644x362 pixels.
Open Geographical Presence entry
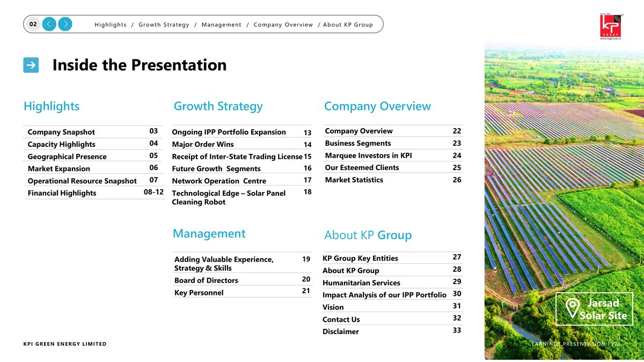(67, 157)
